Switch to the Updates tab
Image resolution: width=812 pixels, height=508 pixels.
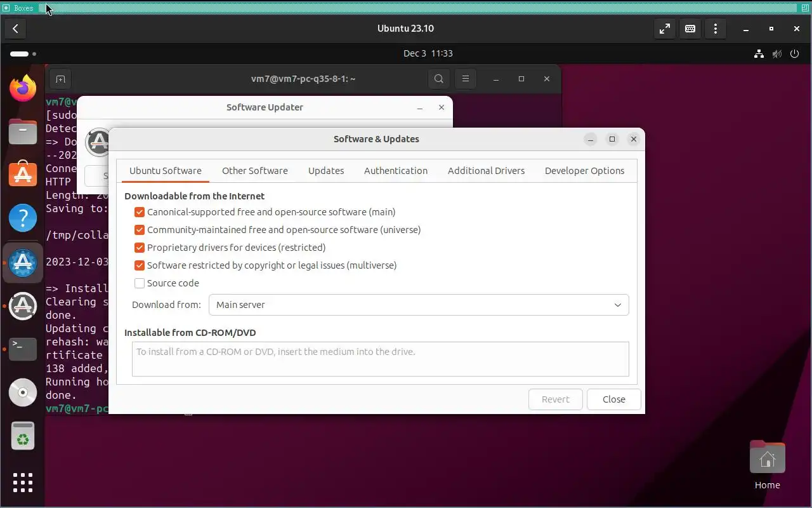pyautogui.click(x=326, y=171)
